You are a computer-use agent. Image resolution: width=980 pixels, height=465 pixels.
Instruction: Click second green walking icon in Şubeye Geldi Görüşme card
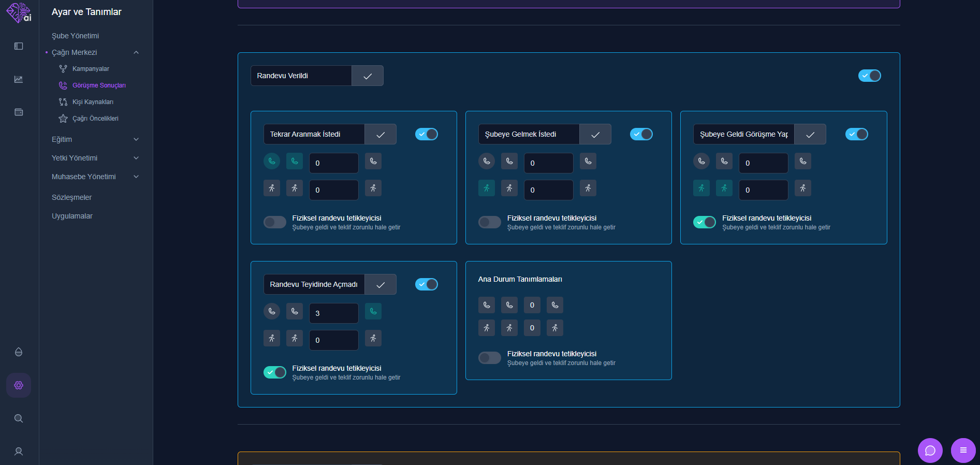pyautogui.click(x=724, y=188)
